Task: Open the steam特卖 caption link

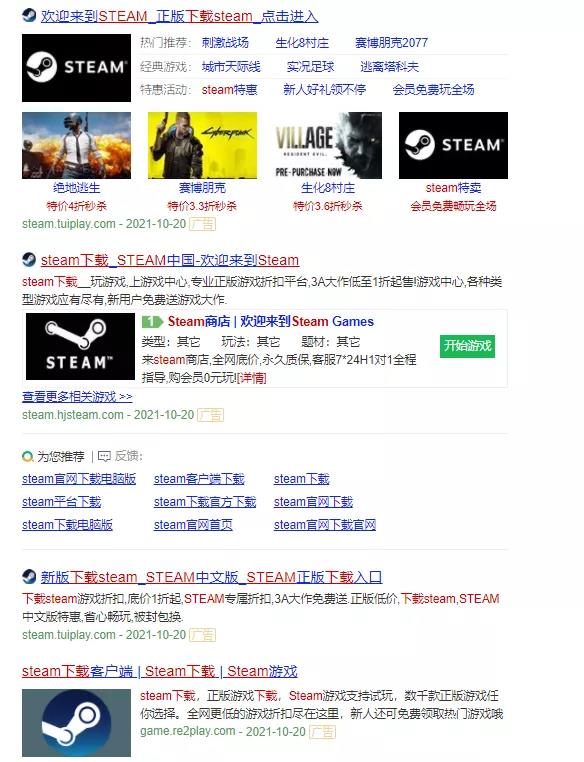Action: 453,188
